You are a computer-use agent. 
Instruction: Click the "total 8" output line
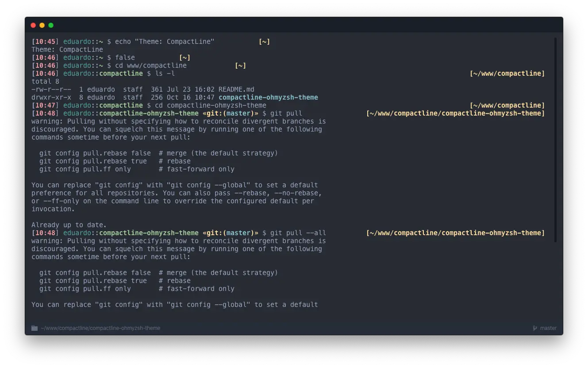point(45,81)
